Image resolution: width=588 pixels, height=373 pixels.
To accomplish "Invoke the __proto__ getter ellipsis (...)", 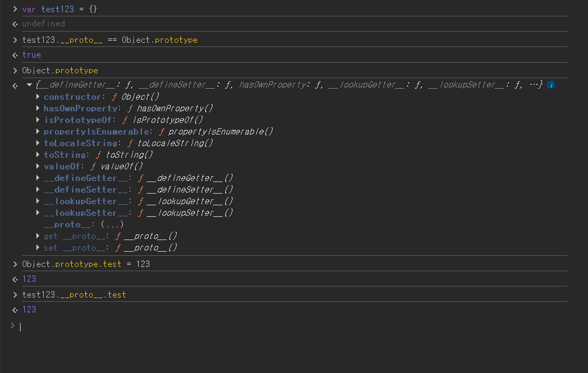I will coord(112,225).
